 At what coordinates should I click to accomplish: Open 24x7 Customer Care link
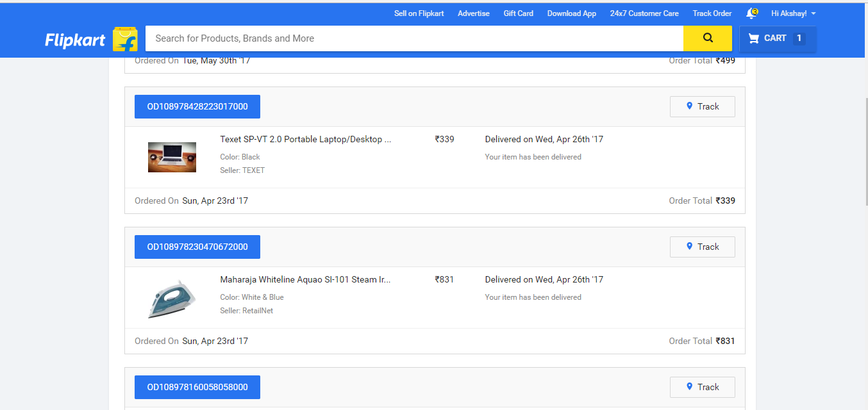tap(644, 13)
